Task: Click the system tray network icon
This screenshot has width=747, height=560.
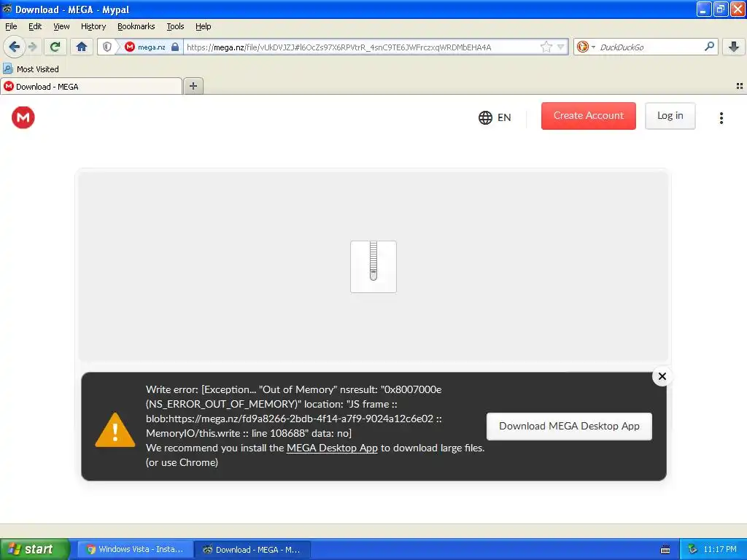Action: point(692,550)
